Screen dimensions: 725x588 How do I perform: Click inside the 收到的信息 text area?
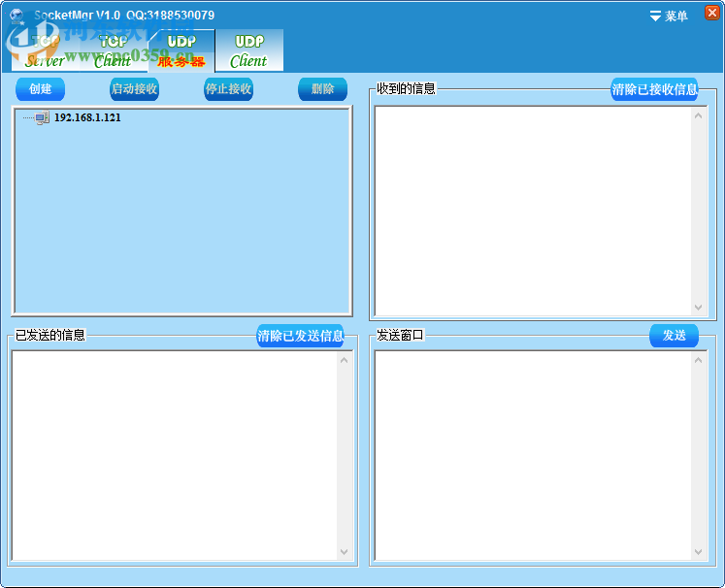click(x=533, y=212)
